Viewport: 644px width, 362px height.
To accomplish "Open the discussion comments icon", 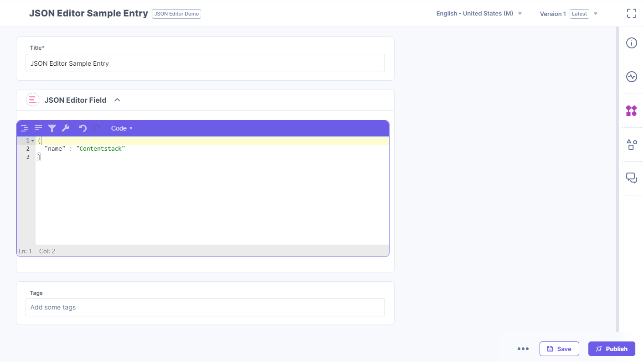I will 631,178.
